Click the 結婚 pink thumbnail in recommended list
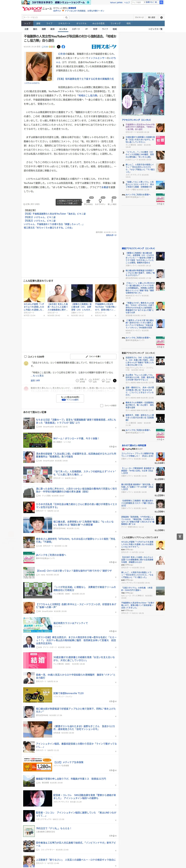The height and width of the screenshot is (868, 186). point(38,660)
